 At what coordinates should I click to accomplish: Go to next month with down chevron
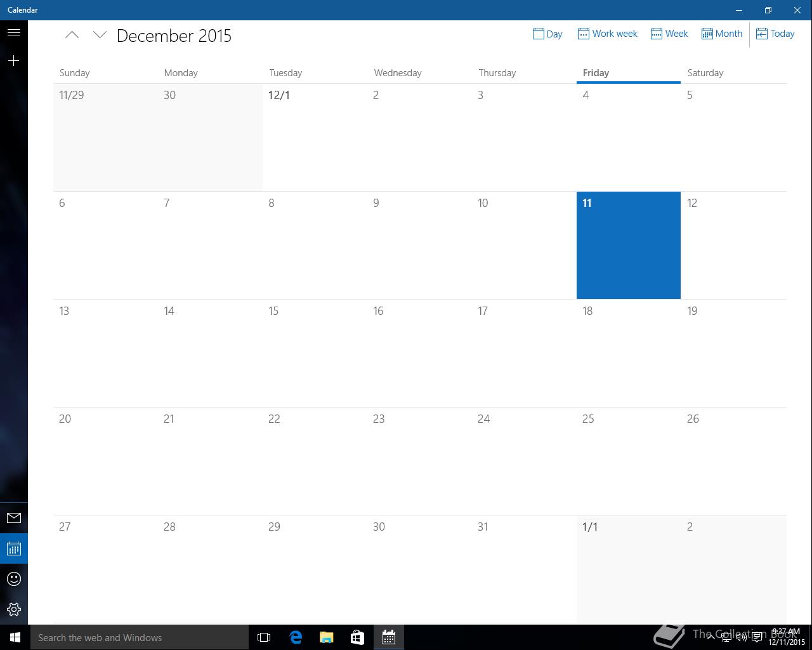100,35
